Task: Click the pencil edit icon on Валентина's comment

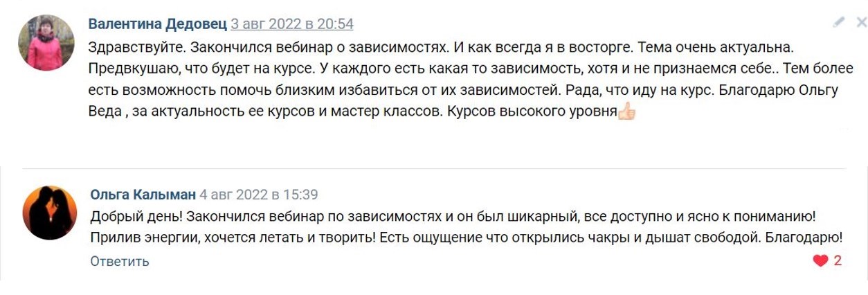Action: click(839, 22)
